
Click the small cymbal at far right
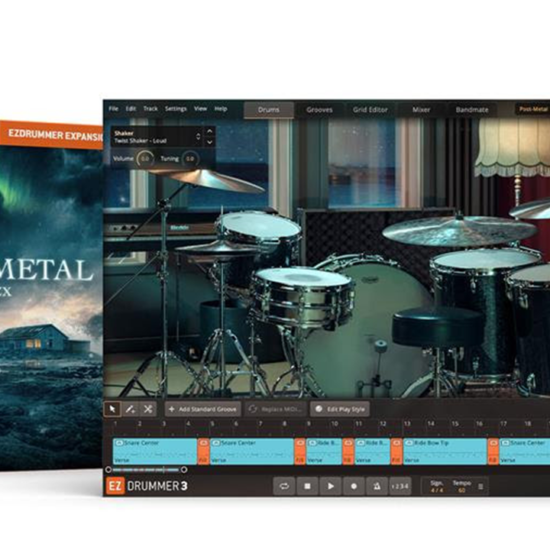(530, 209)
